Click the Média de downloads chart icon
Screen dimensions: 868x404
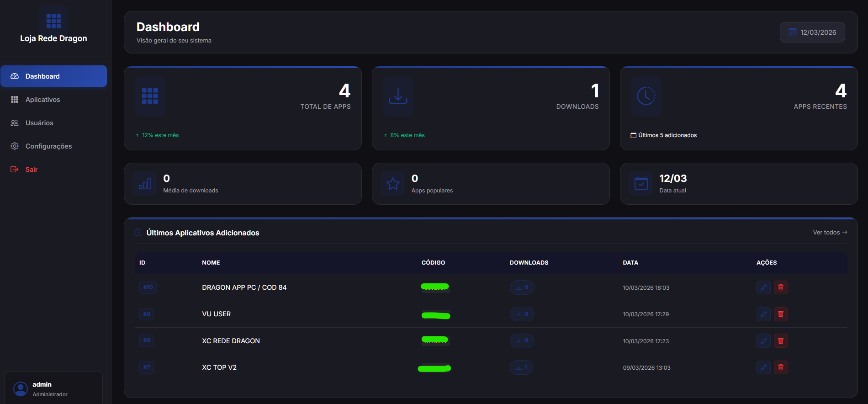[145, 184]
